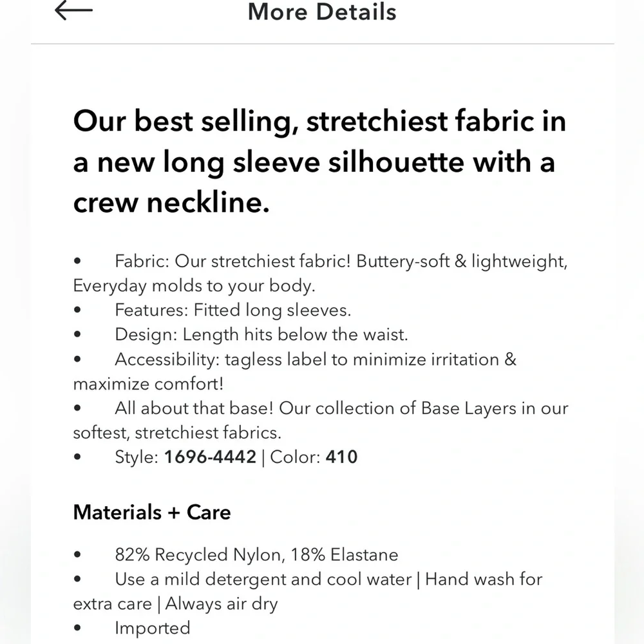This screenshot has width=644, height=644.
Task: Click the Everyday molds to your body text
Action: [x=194, y=286]
